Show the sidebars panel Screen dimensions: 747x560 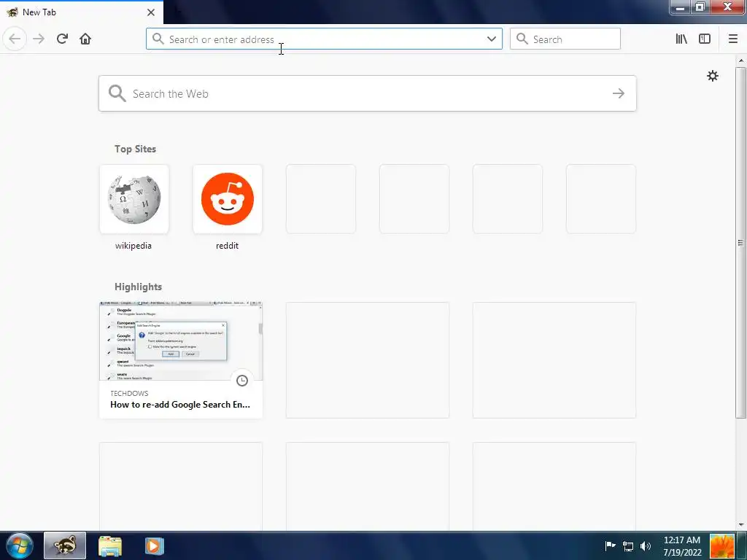705,39
